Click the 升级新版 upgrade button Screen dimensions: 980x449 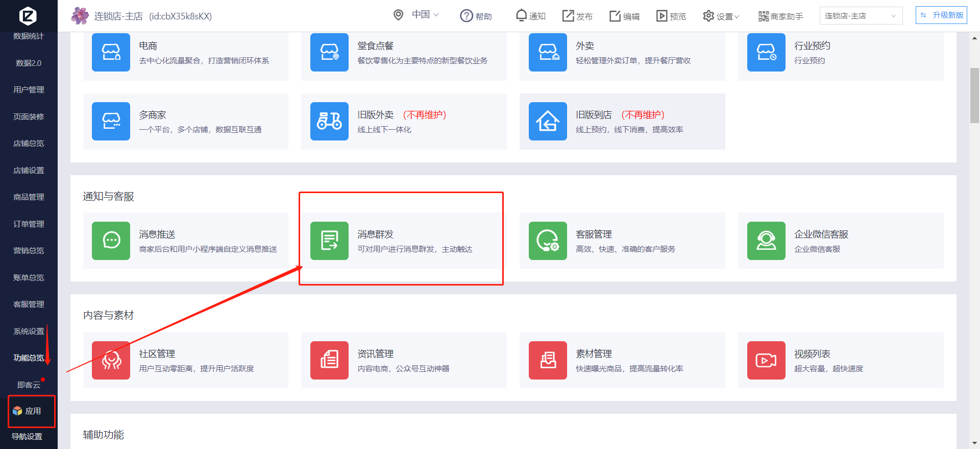[941, 15]
